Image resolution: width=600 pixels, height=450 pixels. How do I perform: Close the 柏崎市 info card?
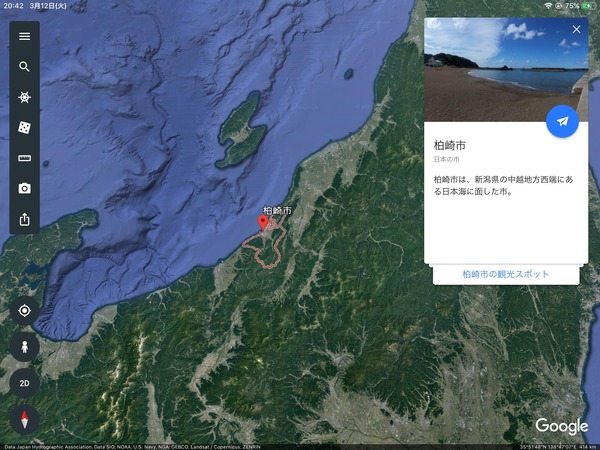pos(576,29)
